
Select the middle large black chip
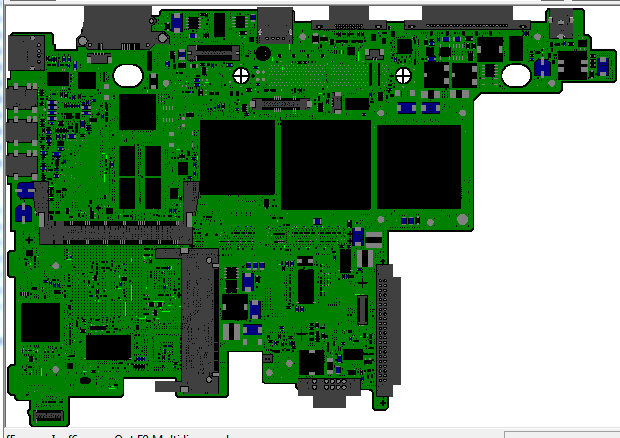coord(326,165)
